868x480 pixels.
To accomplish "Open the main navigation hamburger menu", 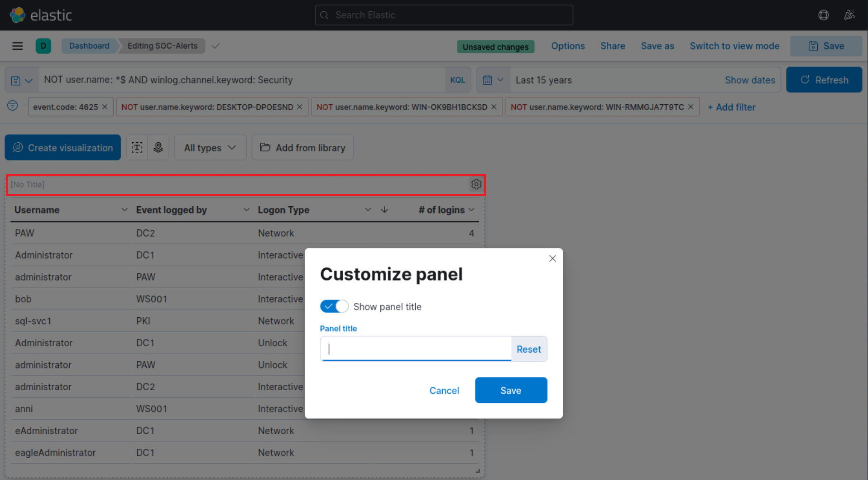I will tap(18, 46).
